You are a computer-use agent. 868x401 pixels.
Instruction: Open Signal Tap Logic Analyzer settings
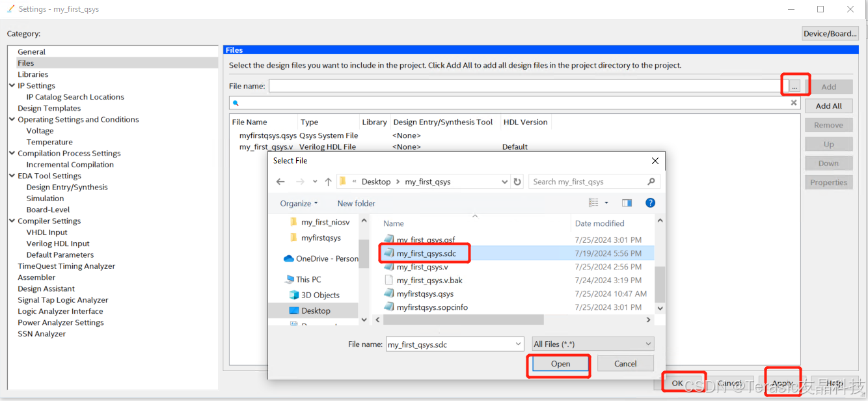63,300
